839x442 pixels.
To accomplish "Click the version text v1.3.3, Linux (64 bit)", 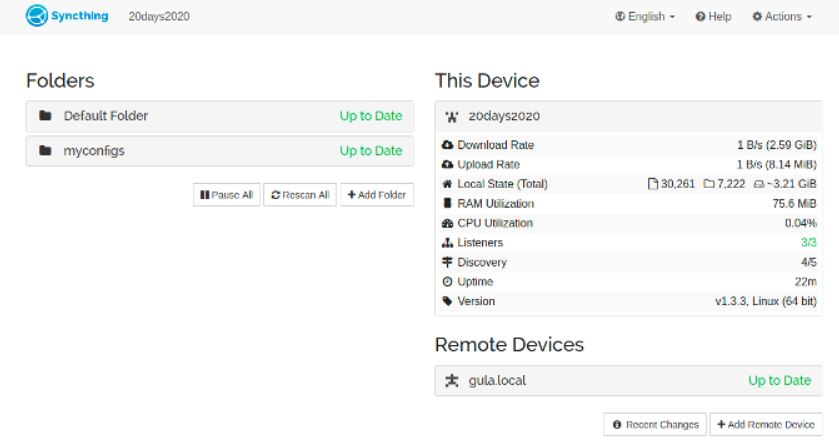I will coord(766,301).
